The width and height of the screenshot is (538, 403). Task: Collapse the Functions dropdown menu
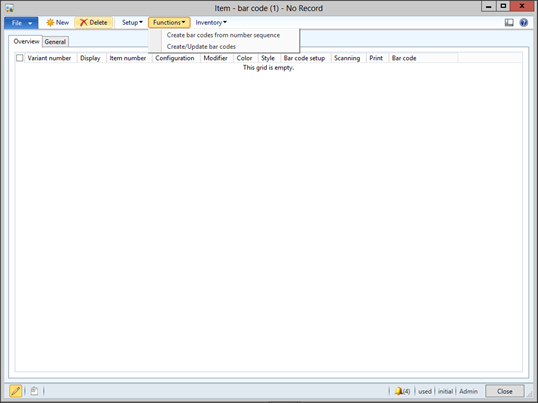point(169,23)
